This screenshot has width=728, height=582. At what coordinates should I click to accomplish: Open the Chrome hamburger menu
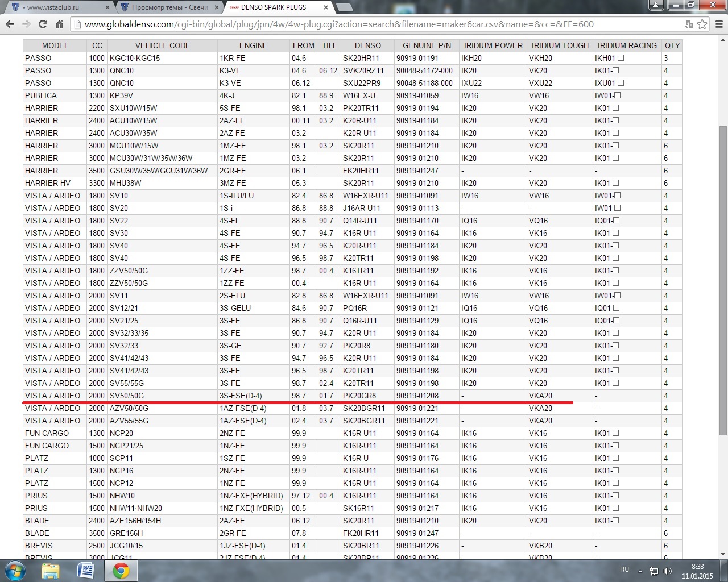coord(718,24)
